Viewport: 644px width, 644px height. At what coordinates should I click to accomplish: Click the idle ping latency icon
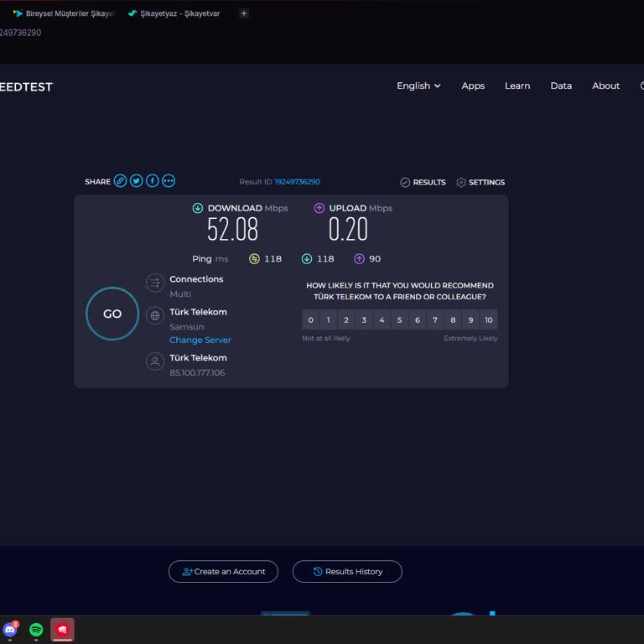pyautogui.click(x=254, y=259)
